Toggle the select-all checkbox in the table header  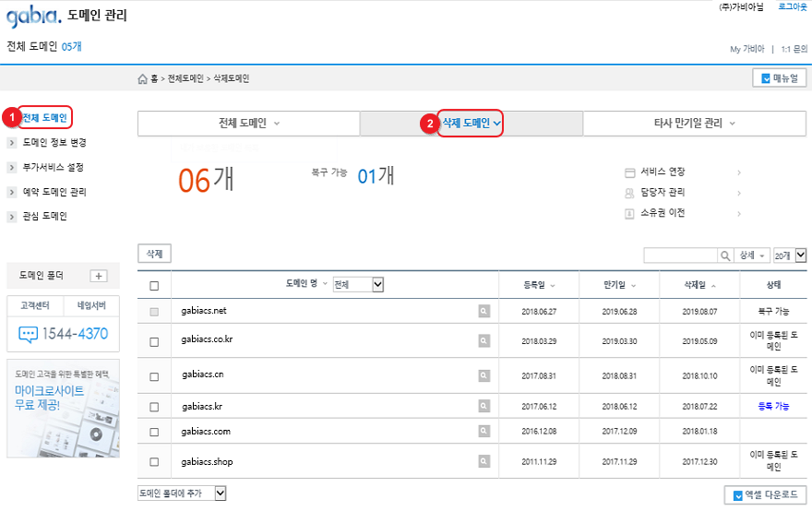click(x=154, y=286)
